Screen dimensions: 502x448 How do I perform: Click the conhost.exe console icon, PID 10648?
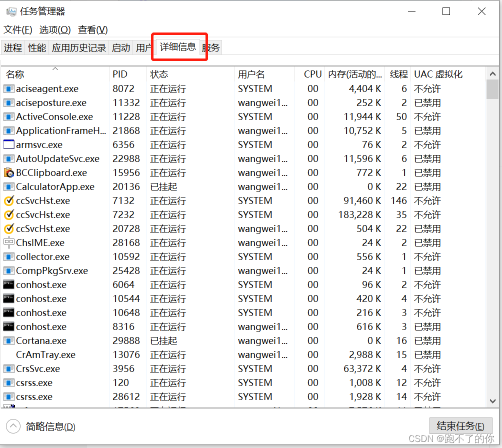coord(9,312)
